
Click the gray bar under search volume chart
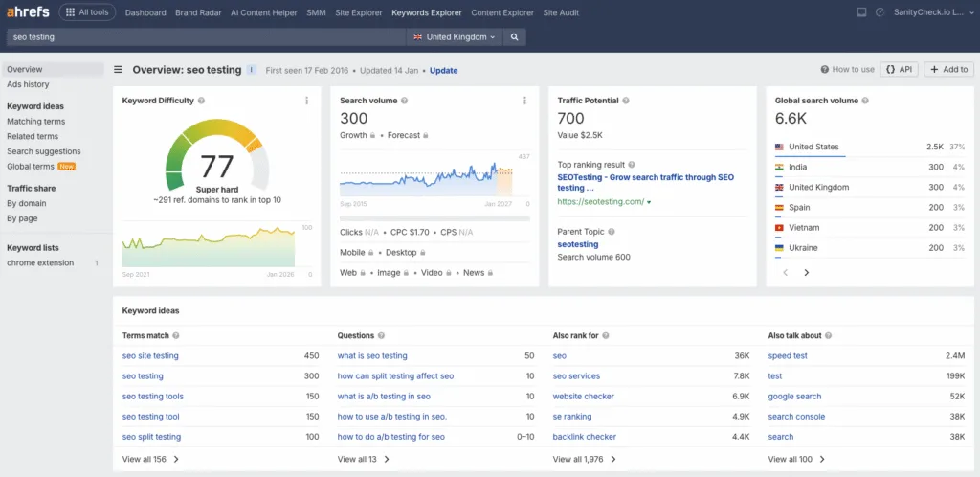tap(435, 218)
